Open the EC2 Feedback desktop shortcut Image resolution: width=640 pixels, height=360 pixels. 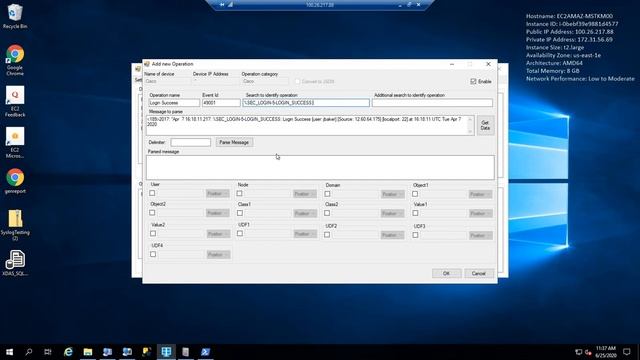pos(15,101)
